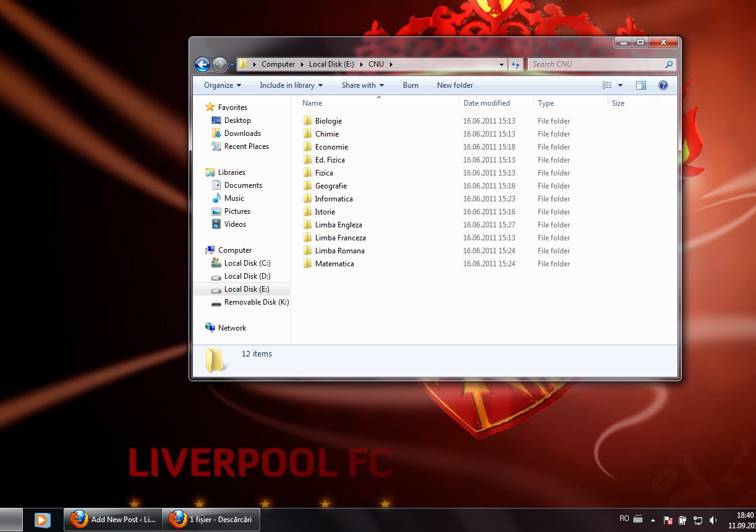The image size is (756, 532).
Task: Select Downloads under Favorites
Action: click(242, 133)
